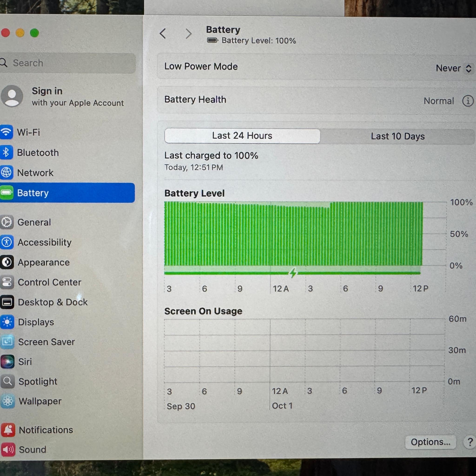
Task: Open the Appearance settings pane
Action: pyautogui.click(x=67, y=262)
